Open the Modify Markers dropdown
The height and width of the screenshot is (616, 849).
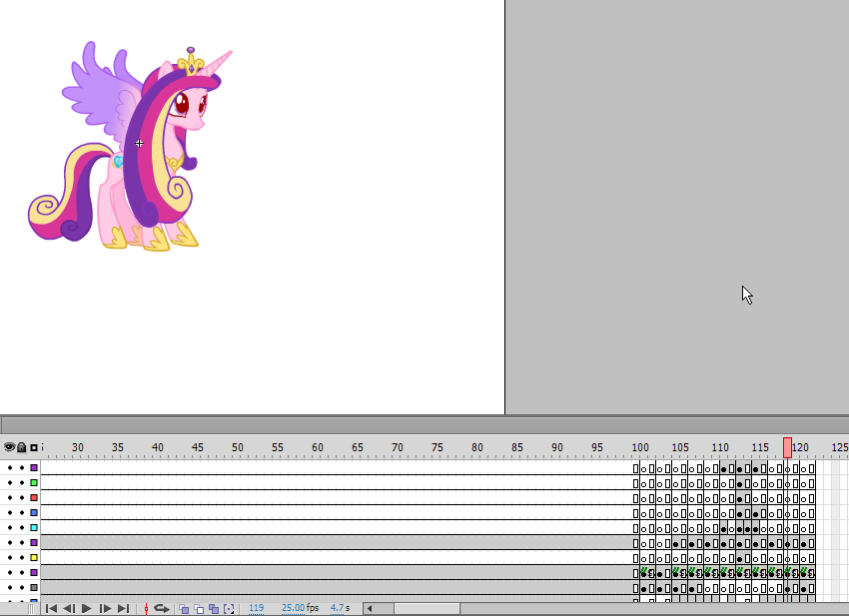coord(229,608)
